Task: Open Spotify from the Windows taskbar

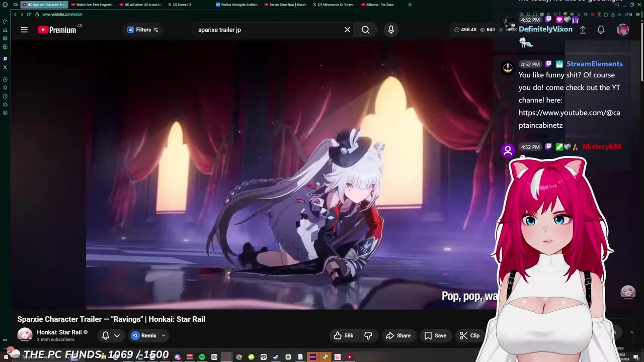Action: pyautogui.click(x=202, y=357)
